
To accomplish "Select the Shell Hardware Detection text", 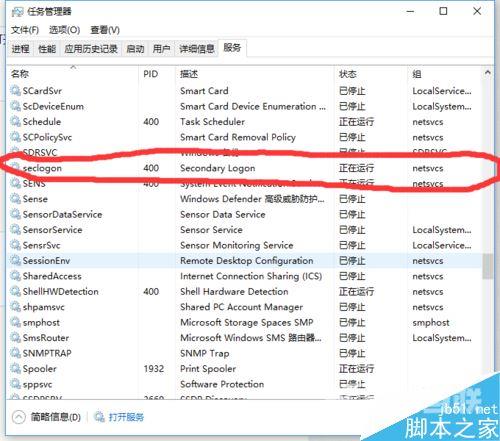I will pyautogui.click(x=234, y=291).
